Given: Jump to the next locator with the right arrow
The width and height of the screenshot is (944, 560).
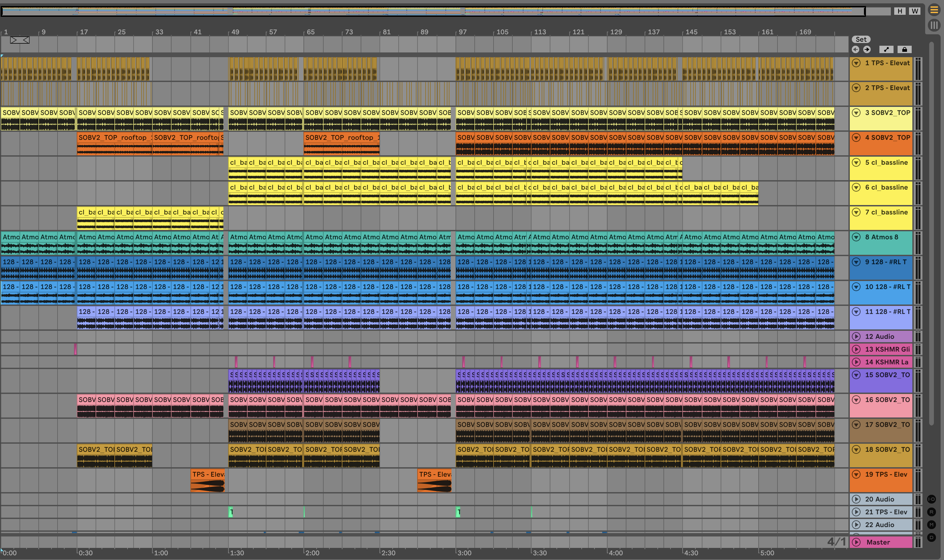Looking at the screenshot, I should 867,49.
